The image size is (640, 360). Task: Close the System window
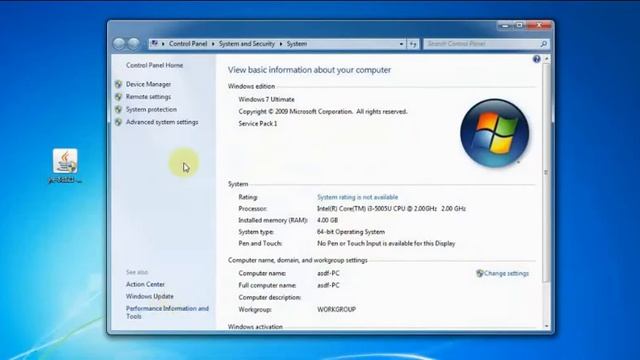pyautogui.click(x=539, y=26)
